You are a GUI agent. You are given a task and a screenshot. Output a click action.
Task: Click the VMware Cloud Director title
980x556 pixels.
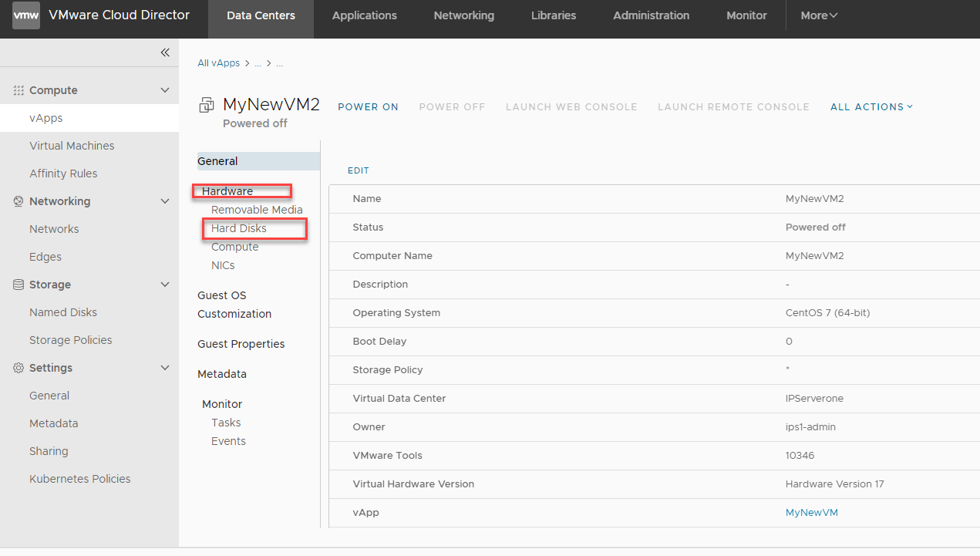pos(119,15)
